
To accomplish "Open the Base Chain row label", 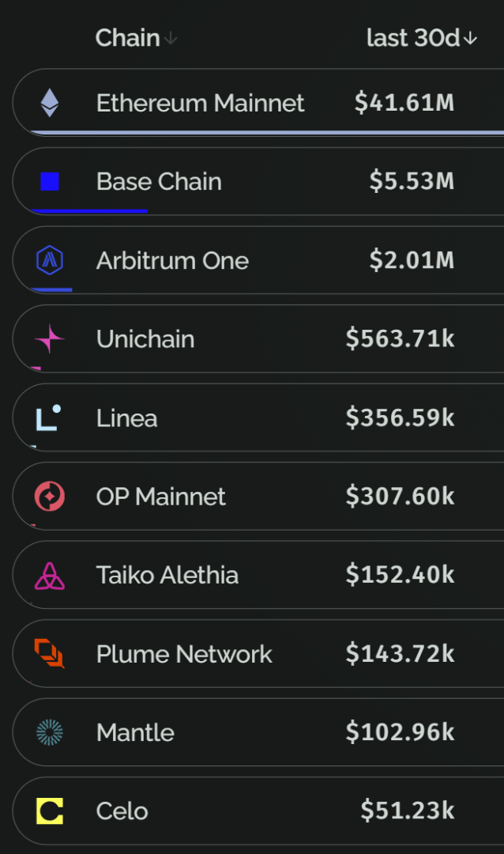I will (159, 181).
